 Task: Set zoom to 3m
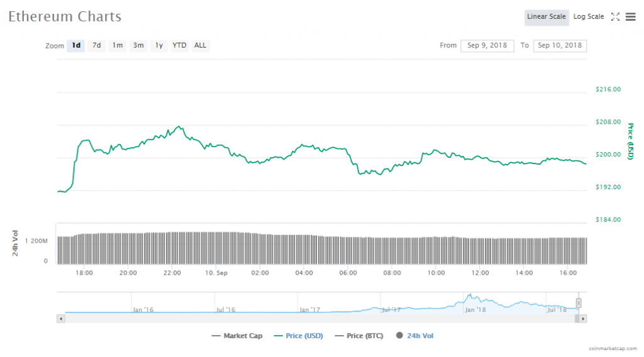pos(138,45)
